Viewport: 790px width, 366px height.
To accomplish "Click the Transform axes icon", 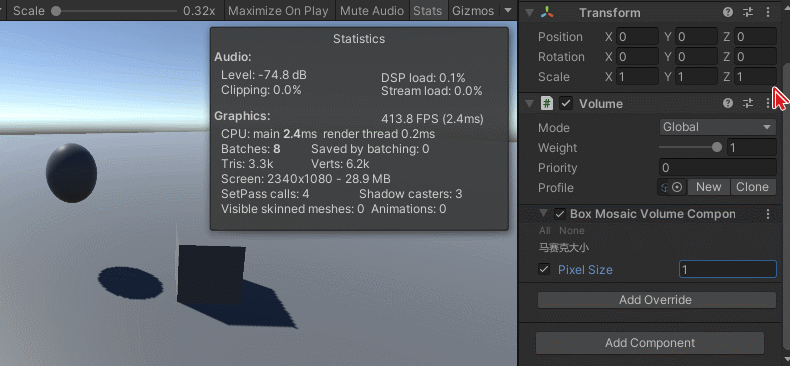I will (x=547, y=13).
